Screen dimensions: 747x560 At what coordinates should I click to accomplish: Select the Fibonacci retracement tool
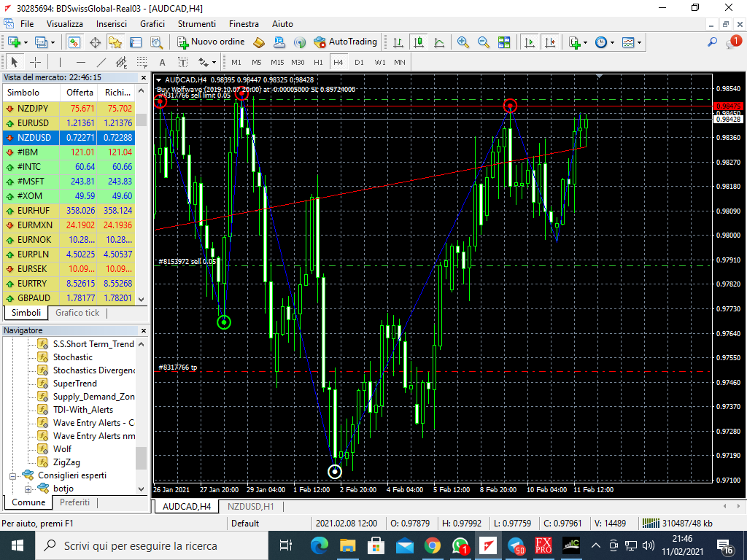click(142, 62)
